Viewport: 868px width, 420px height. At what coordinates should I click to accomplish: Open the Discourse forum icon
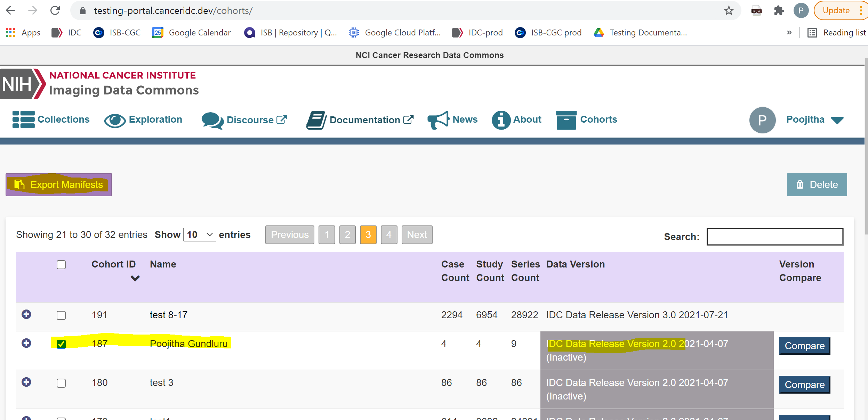click(211, 121)
